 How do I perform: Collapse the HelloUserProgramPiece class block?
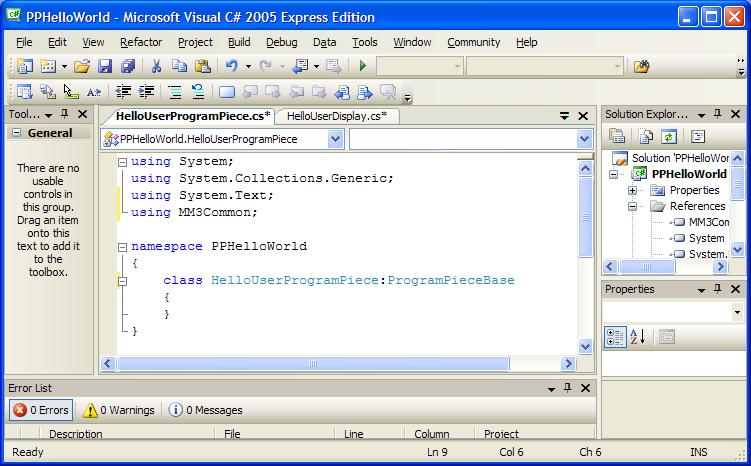tap(122, 281)
